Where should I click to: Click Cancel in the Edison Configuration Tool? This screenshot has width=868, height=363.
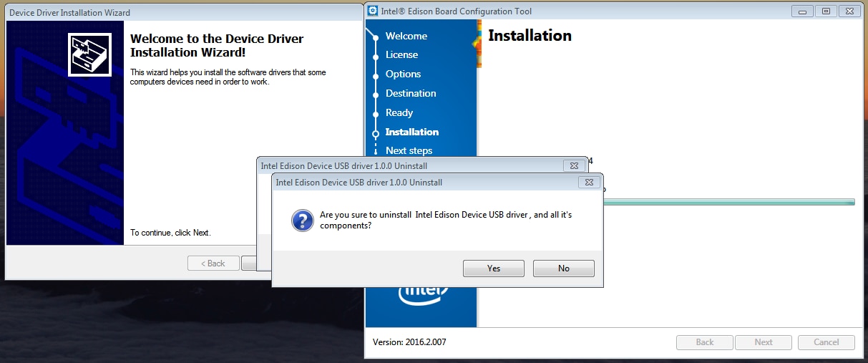tap(826, 342)
